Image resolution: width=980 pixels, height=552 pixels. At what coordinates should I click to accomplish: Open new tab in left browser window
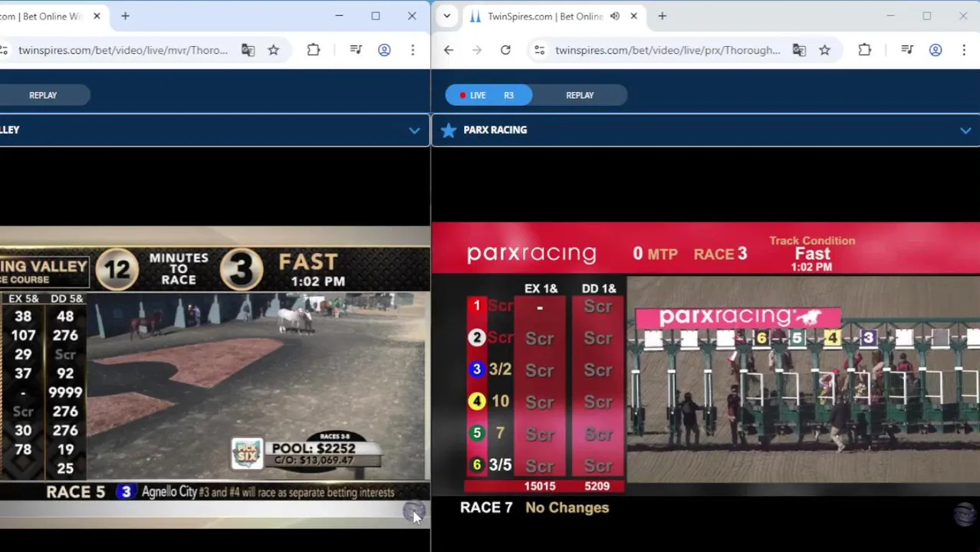coord(125,16)
